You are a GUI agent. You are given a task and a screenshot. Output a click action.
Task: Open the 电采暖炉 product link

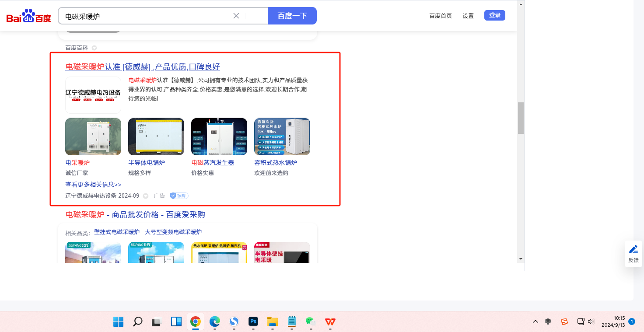click(77, 163)
